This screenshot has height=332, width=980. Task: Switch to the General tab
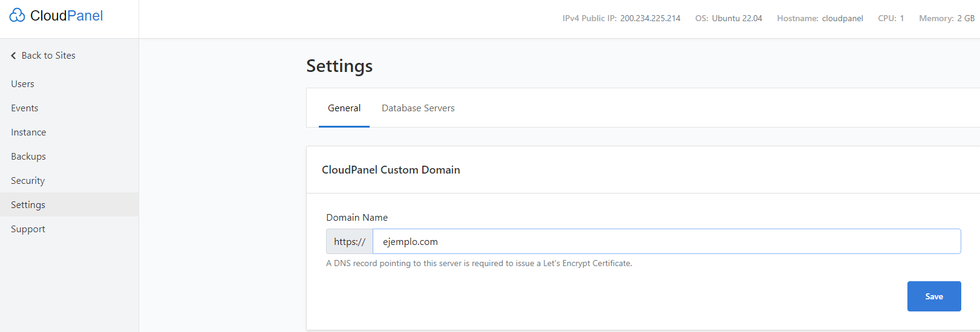click(344, 108)
